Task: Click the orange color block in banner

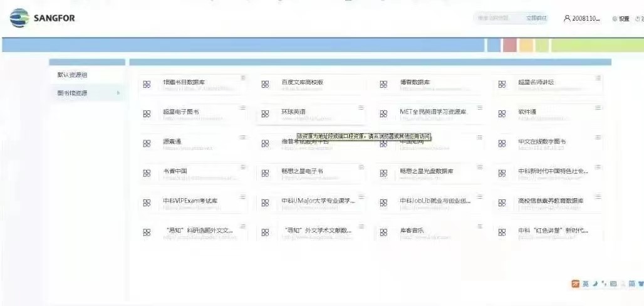Action: pyautogui.click(x=526, y=45)
